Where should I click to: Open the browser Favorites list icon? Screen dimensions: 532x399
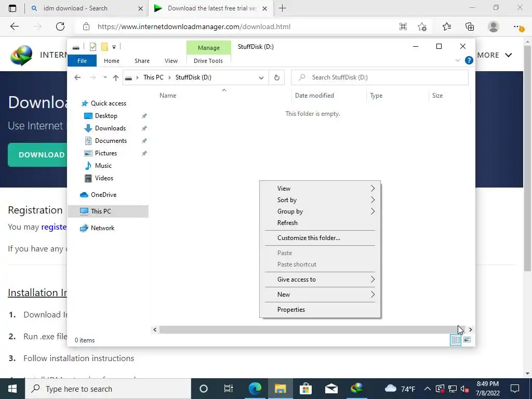click(x=446, y=26)
